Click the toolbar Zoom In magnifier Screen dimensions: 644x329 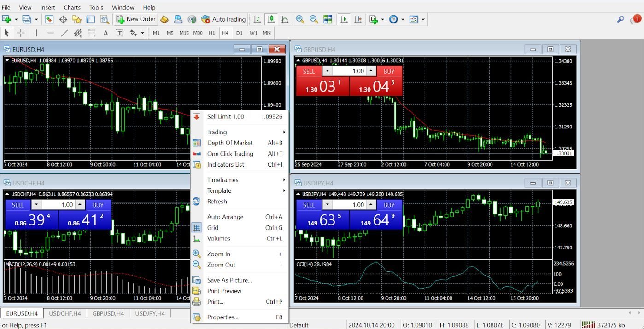pyautogui.click(x=300, y=19)
